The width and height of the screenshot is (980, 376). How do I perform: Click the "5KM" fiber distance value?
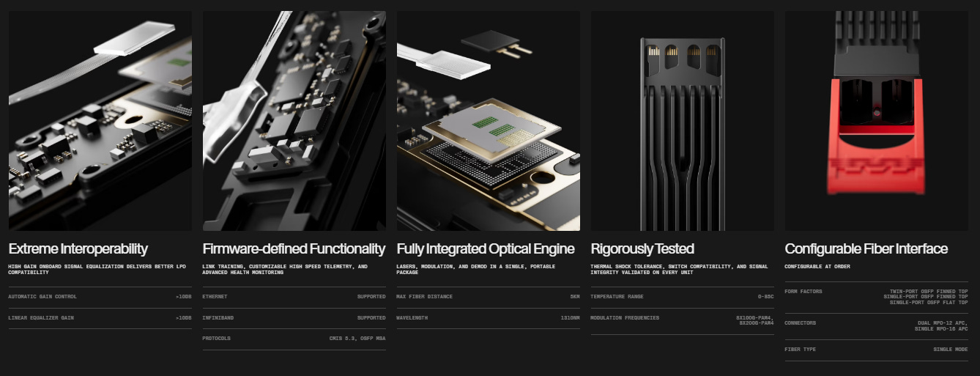point(575,297)
